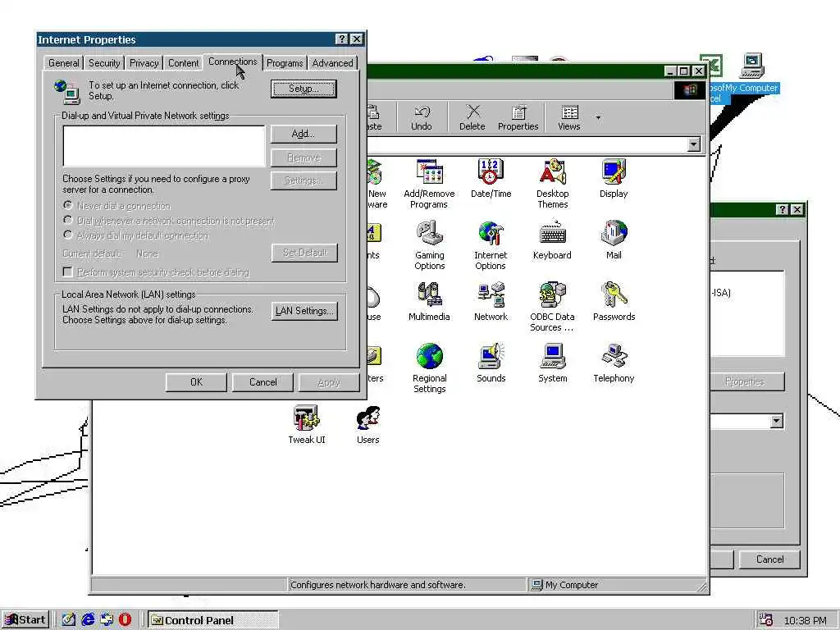This screenshot has height=630, width=840.
Task: Switch to the General tab
Action: (x=63, y=63)
